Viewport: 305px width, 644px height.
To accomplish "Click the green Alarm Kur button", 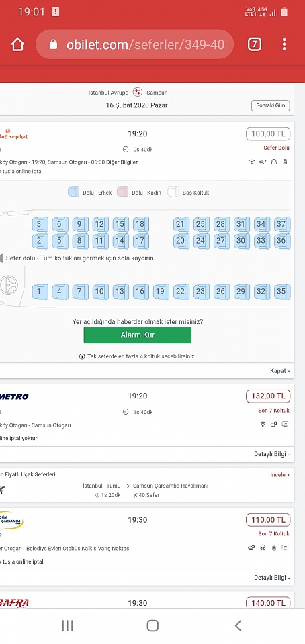I will (x=137, y=335).
